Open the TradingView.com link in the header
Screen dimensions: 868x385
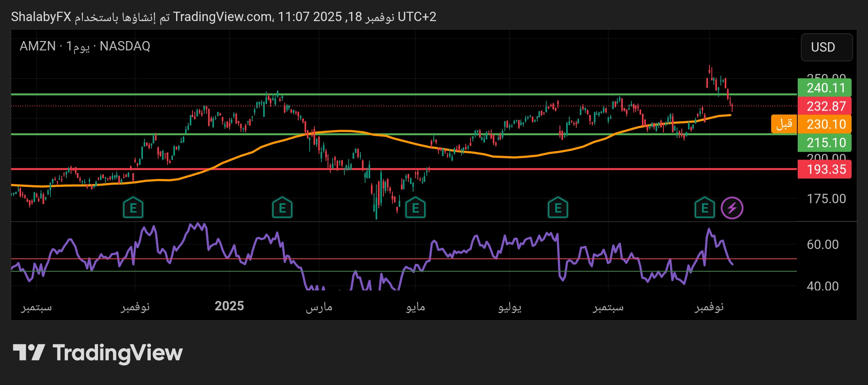223,17
